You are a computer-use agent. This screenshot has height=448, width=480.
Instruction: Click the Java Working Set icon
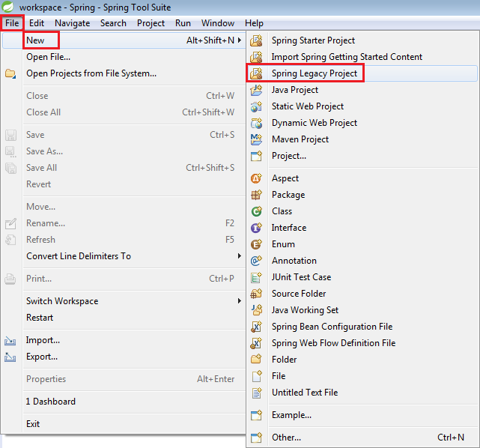(256, 310)
